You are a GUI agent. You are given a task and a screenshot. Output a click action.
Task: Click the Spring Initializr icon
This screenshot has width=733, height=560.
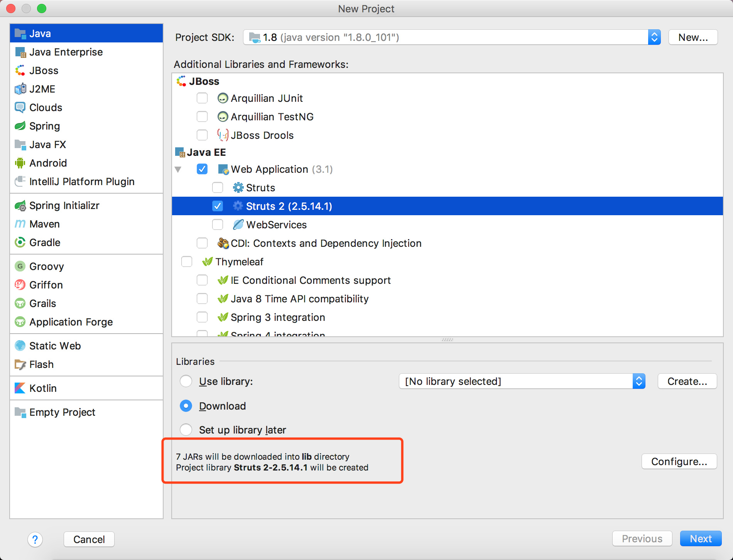tap(20, 206)
